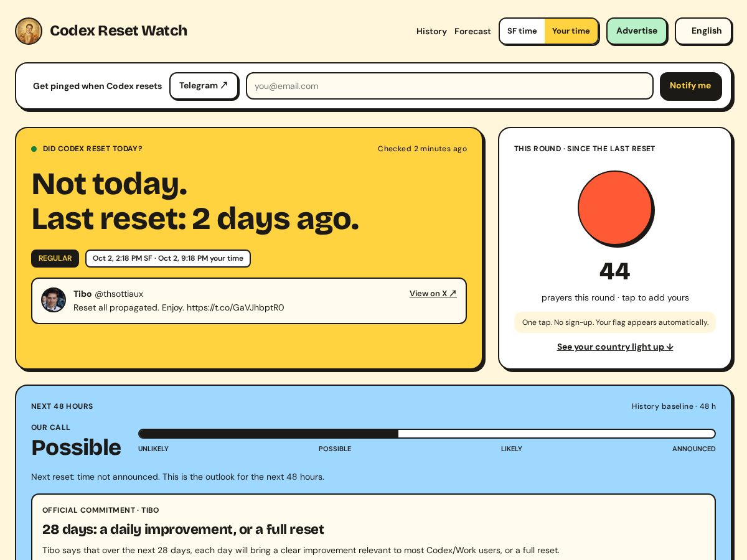This screenshot has width=747, height=560.
Task: Select the 'NEXT 48 HOURS' label
Action: coord(62,406)
